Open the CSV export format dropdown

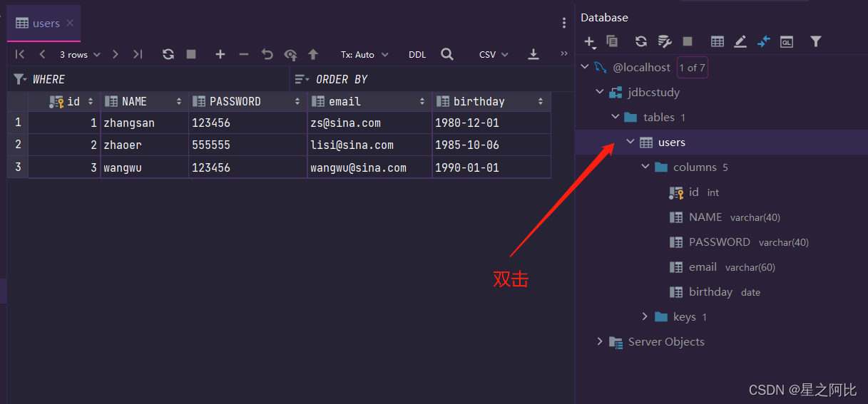click(494, 54)
